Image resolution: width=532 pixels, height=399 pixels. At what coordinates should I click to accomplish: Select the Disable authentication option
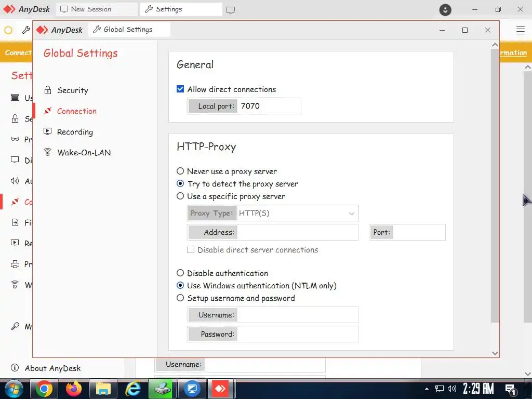pyautogui.click(x=180, y=273)
